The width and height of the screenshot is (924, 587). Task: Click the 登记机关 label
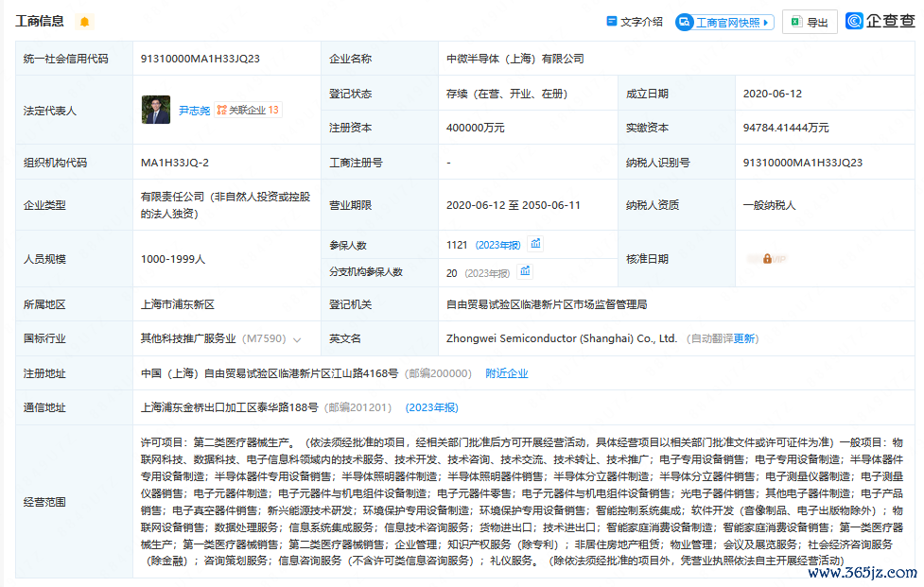coord(351,304)
